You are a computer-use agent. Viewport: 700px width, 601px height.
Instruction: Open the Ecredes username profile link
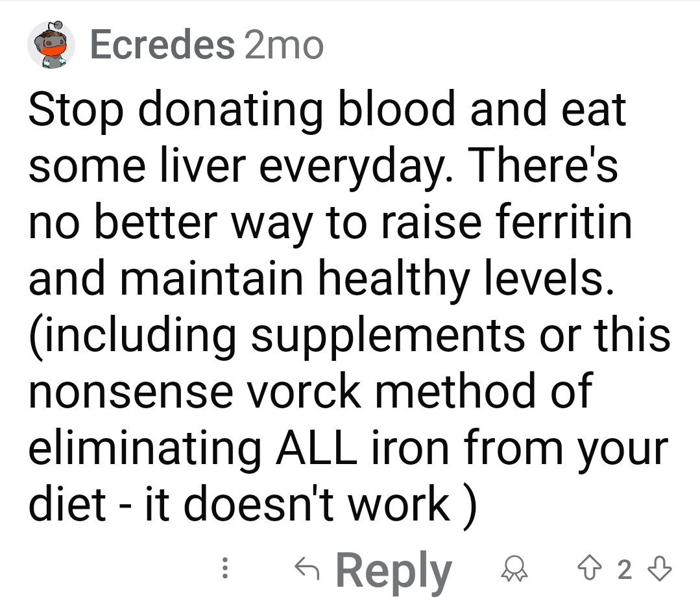click(162, 45)
